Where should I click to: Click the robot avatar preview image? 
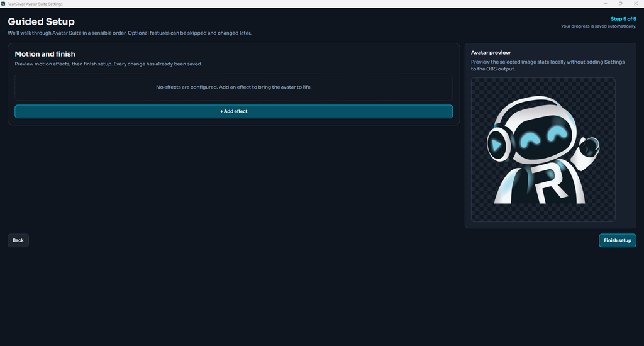(x=543, y=150)
